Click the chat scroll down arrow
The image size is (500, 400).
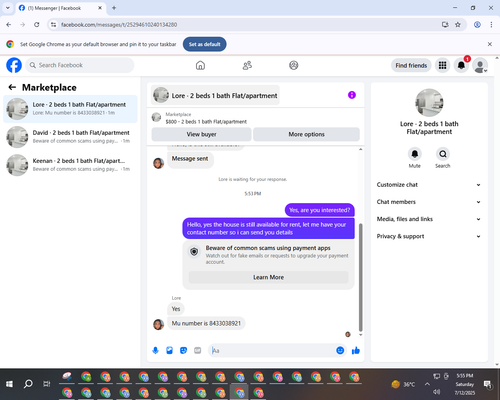(x=360, y=334)
